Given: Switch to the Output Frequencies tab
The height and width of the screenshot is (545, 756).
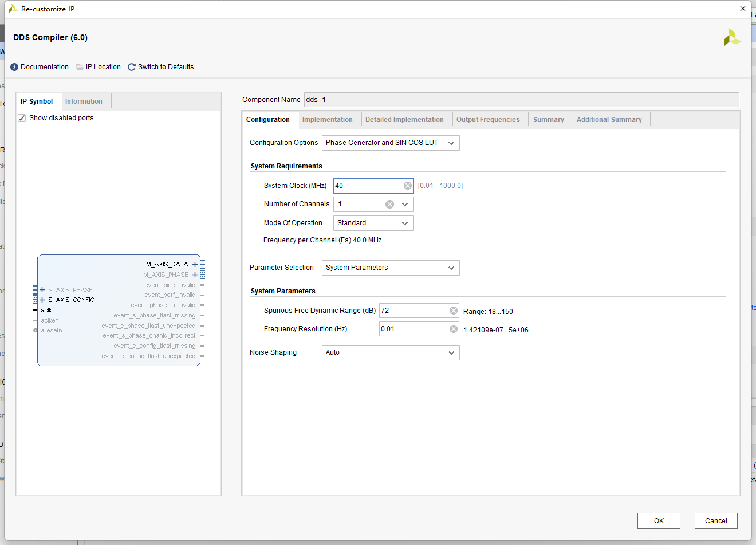Looking at the screenshot, I should coord(488,120).
